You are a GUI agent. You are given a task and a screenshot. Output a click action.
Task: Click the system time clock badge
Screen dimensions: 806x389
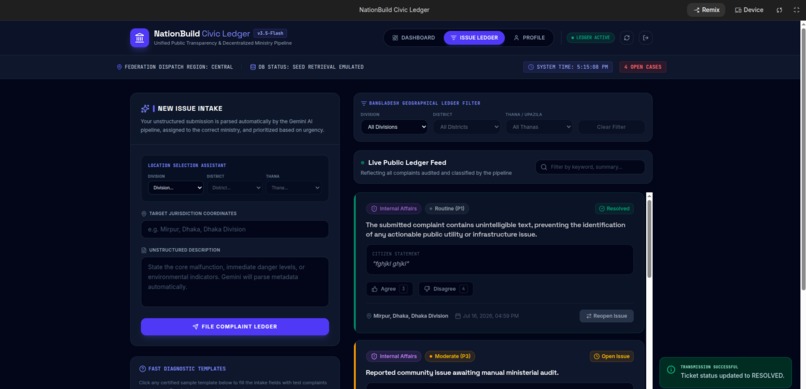tap(568, 67)
